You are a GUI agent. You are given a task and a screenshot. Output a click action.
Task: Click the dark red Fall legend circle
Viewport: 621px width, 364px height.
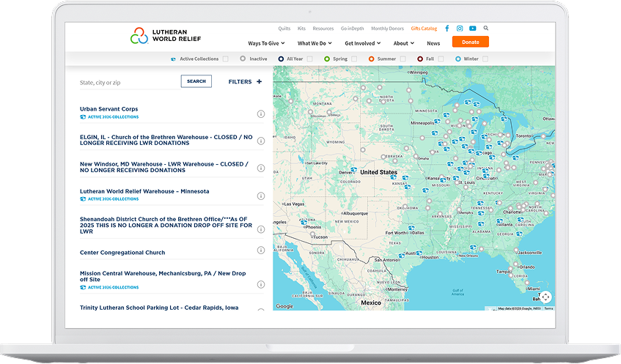click(x=420, y=59)
